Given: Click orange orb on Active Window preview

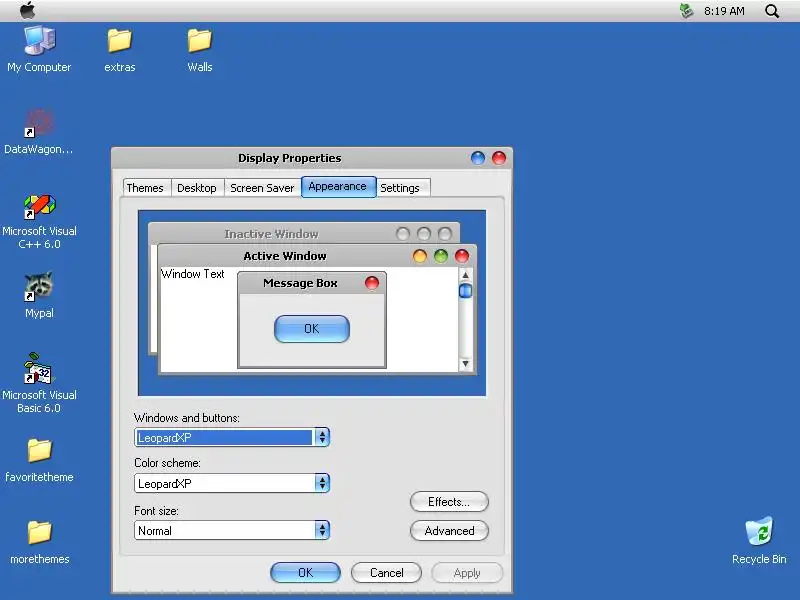Looking at the screenshot, I should tap(419, 256).
